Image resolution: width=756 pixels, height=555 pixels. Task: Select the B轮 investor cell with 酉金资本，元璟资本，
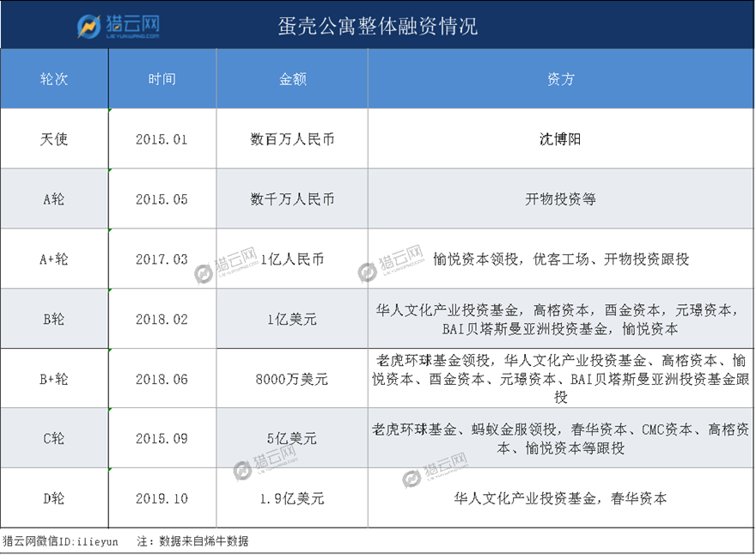tap(561, 319)
